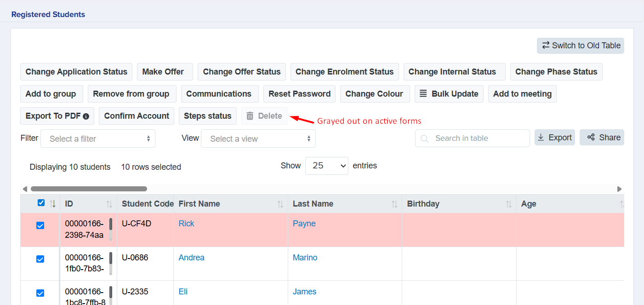Click the swap arrows on Switch to Old Table
644x305 pixels.
546,45
